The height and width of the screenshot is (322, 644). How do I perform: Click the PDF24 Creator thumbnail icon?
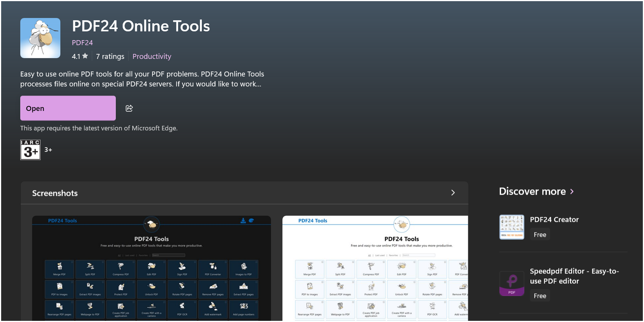(512, 227)
